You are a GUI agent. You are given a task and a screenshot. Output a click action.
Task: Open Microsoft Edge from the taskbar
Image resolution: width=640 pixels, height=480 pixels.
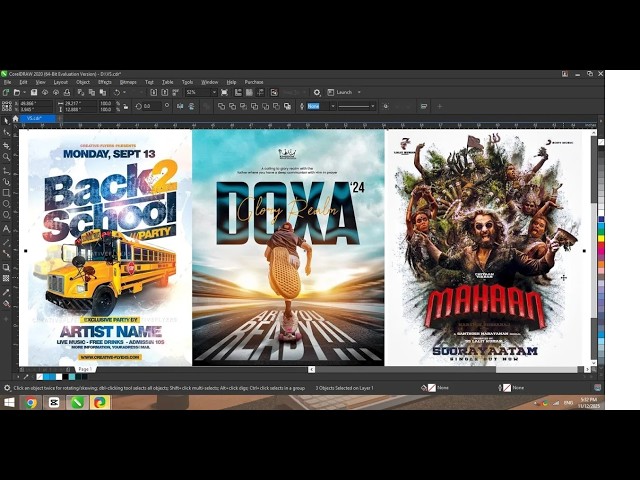coord(100,402)
